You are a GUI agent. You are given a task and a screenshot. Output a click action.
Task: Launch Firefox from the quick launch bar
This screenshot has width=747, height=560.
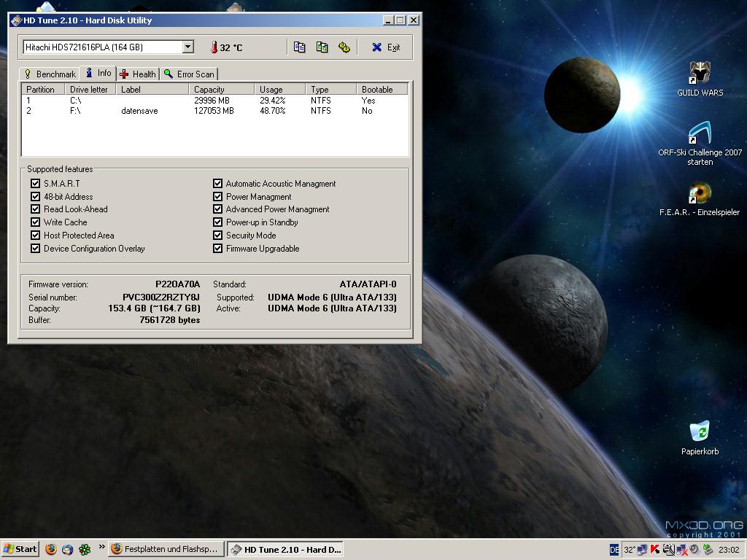pyautogui.click(x=51, y=549)
